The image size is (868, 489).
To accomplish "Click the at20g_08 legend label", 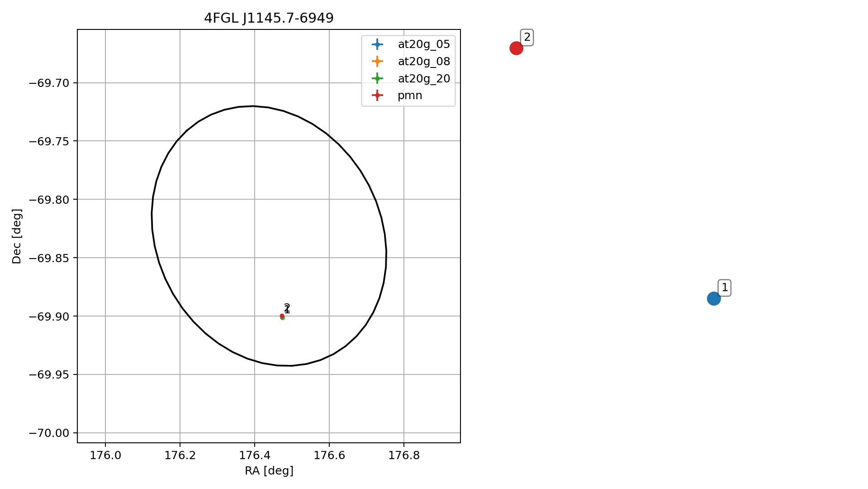I will click(424, 62).
